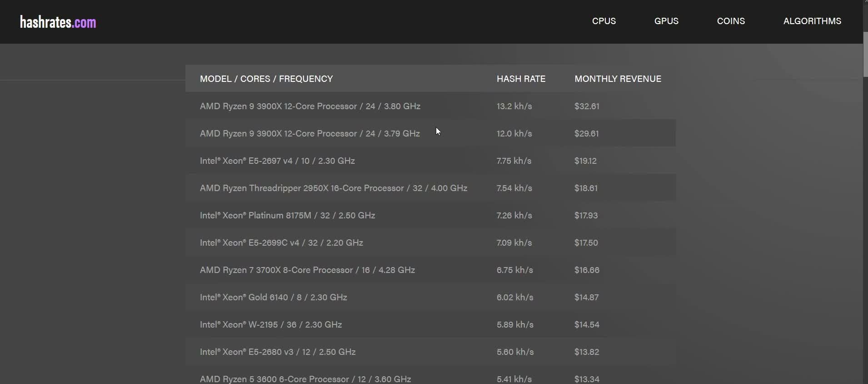The width and height of the screenshot is (868, 384).
Task: Click the Hash Rate column header
Action: (521, 79)
